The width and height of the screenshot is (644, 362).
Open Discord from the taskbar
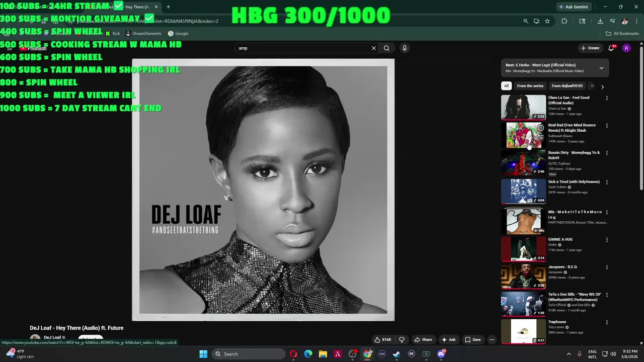click(441, 354)
